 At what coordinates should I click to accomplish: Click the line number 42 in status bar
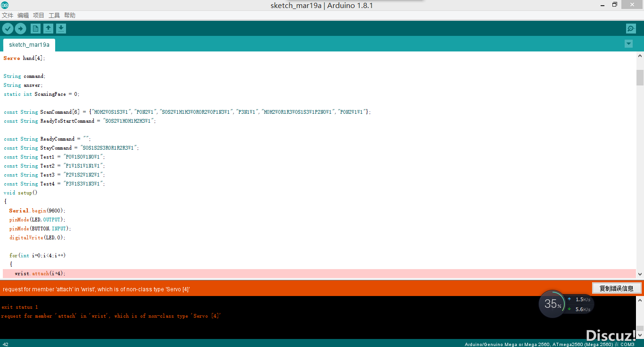tap(6, 344)
